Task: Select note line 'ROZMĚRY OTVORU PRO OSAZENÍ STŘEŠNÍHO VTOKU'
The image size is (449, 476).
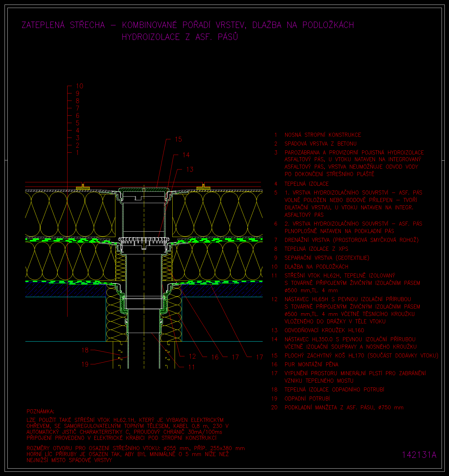Action: 136,448
